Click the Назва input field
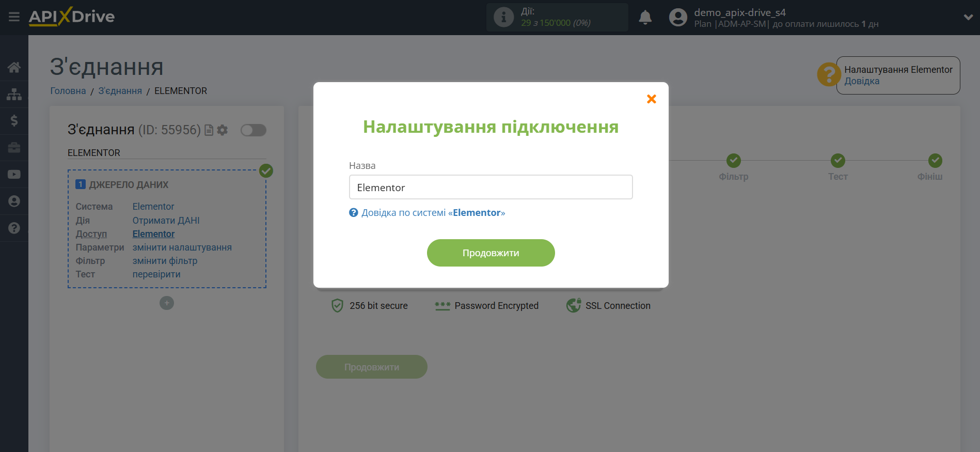This screenshot has width=980, height=452. [491, 187]
